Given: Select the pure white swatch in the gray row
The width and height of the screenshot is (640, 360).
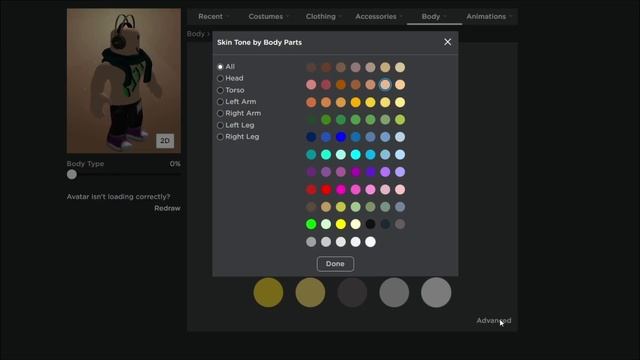Looking at the screenshot, I should 370,242.
